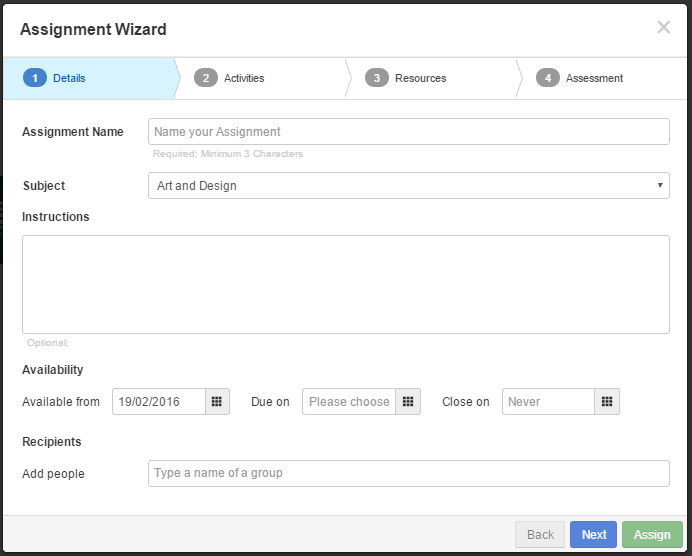Click the 'Required; Minimum 3 Characters' hint
Image resolution: width=692 pixels, height=556 pixels.
pyautogui.click(x=228, y=154)
